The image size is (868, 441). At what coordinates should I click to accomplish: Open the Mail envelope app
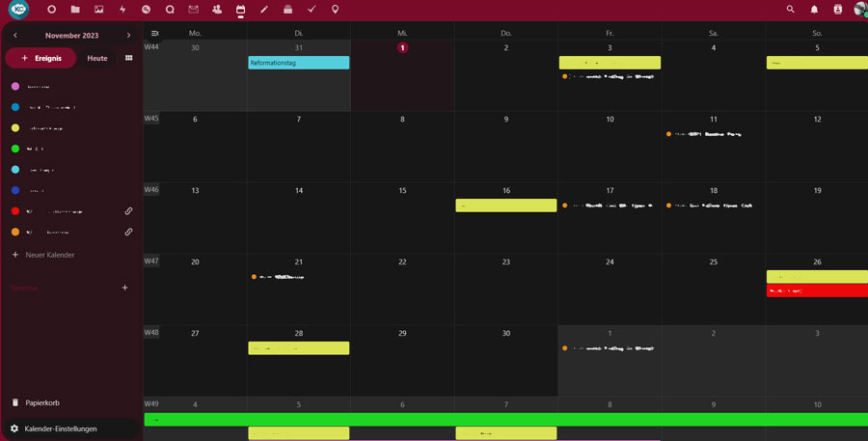(x=193, y=10)
